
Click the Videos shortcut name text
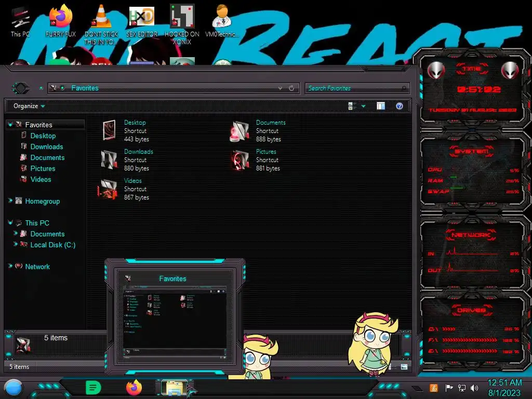(132, 181)
